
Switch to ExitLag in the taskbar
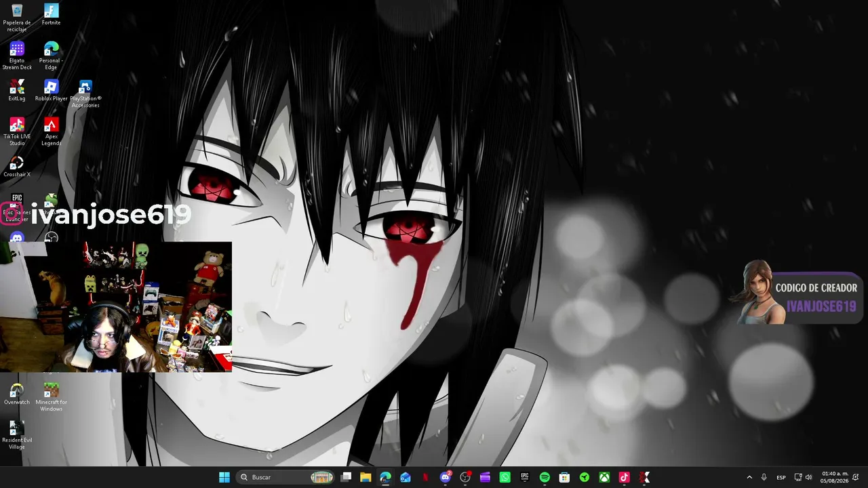pyautogui.click(x=644, y=477)
